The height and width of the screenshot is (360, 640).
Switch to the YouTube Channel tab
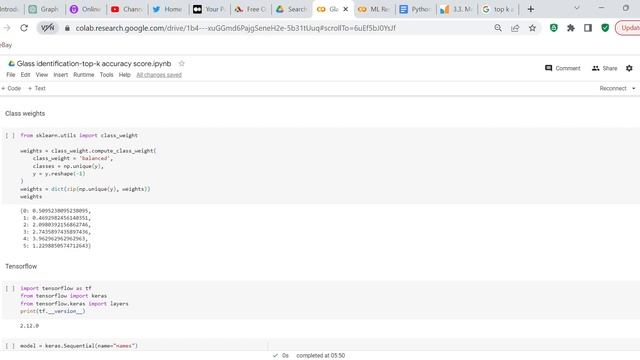[127, 9]
